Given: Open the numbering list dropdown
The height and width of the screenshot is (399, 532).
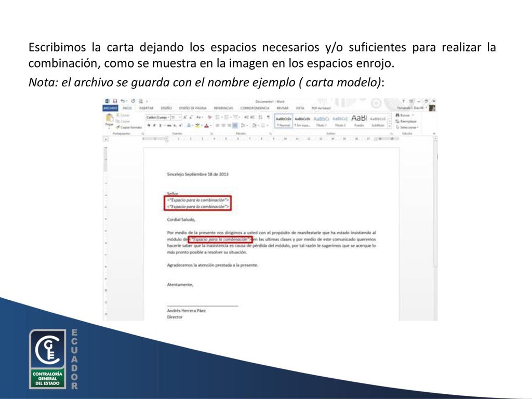Looking at the screenshot, I should tap(230, 117).
